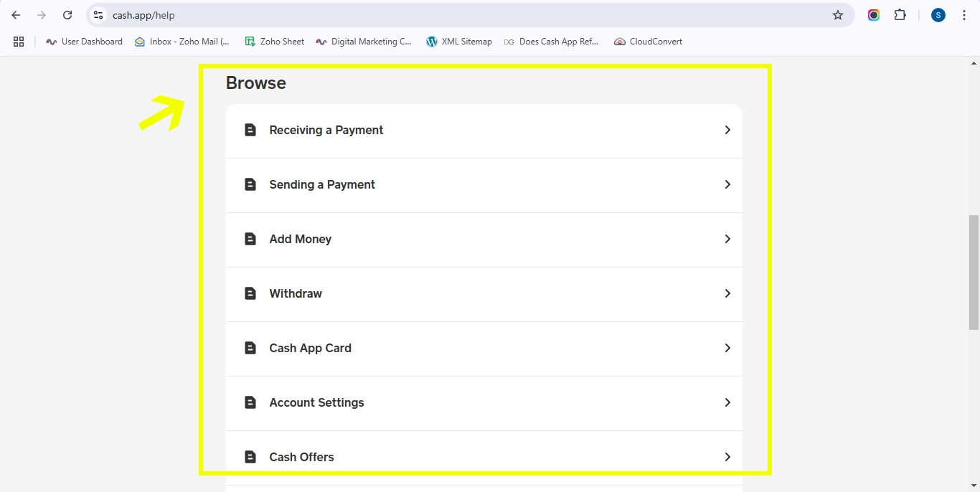Open the Does Cash App Ref... bookmark
This screenshot has width=980, height=492.
pyautogui.click(x=551, y=42)
